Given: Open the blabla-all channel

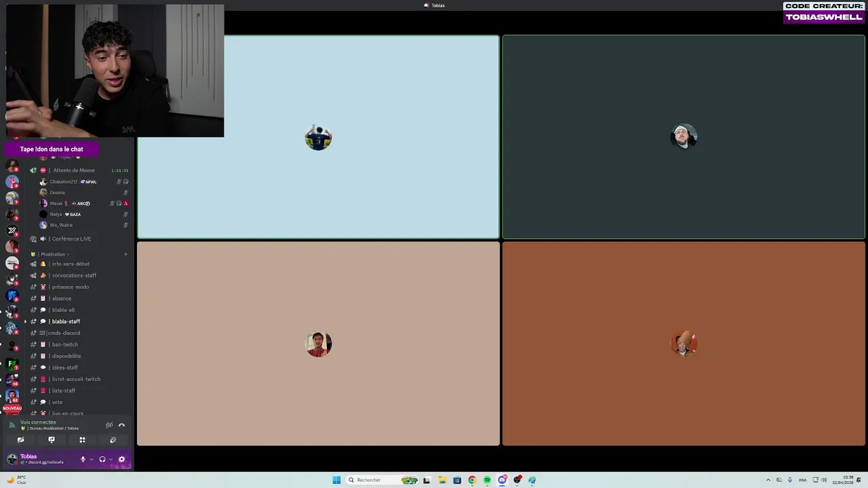Looking at the screenshot, I should coord(79,310).
